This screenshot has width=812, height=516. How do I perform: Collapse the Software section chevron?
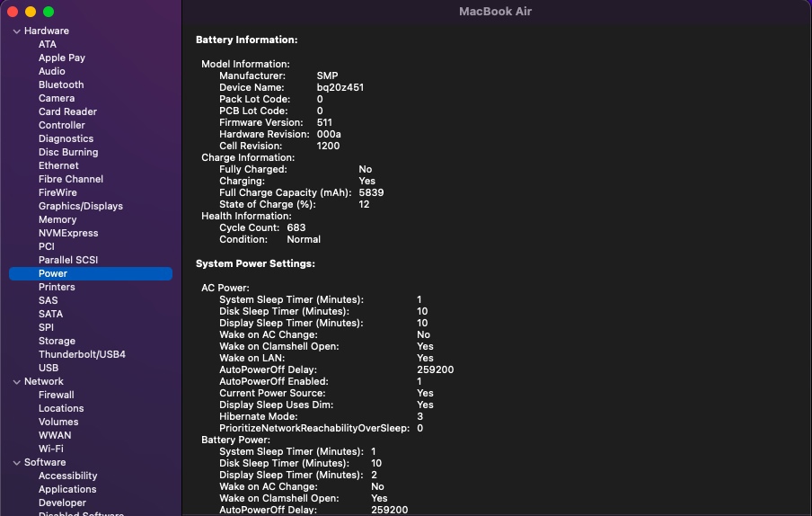click(16, 463)
